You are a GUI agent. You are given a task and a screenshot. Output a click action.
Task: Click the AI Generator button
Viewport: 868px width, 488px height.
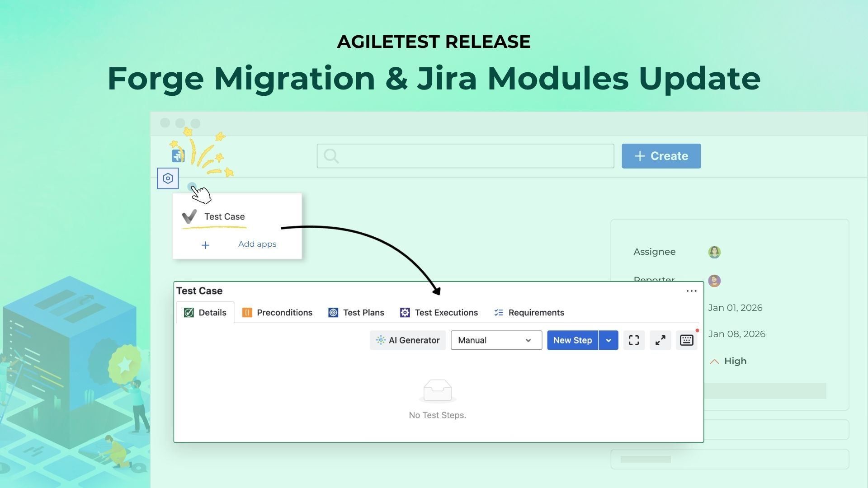point(408,340)
